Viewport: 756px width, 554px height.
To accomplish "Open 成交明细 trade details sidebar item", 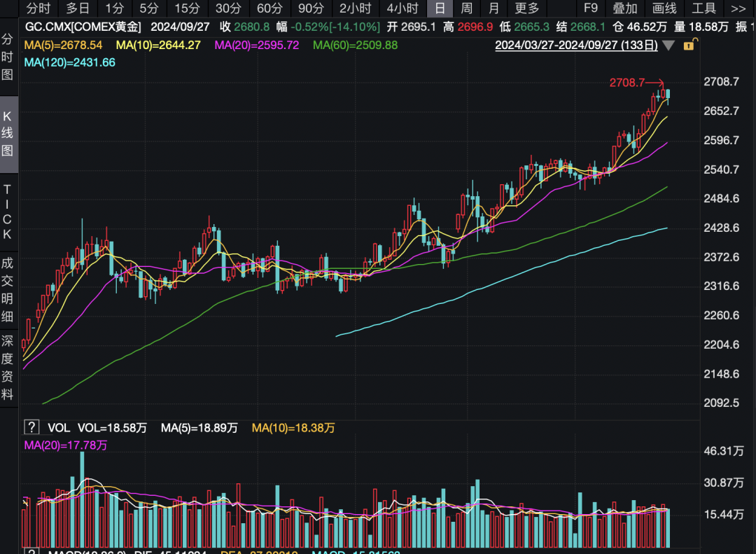I will point(8,289).
